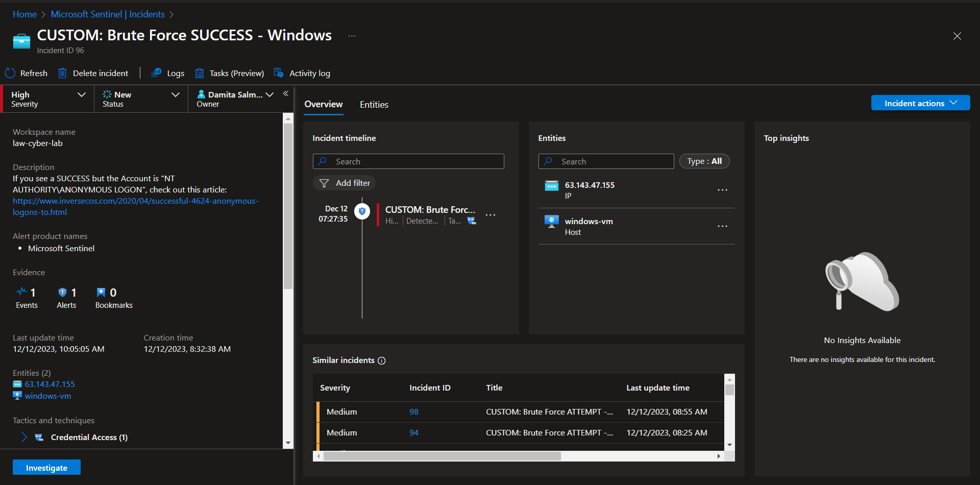Click the Investigate button
This screenshot has width=980, height=485.
coord(46,468)
